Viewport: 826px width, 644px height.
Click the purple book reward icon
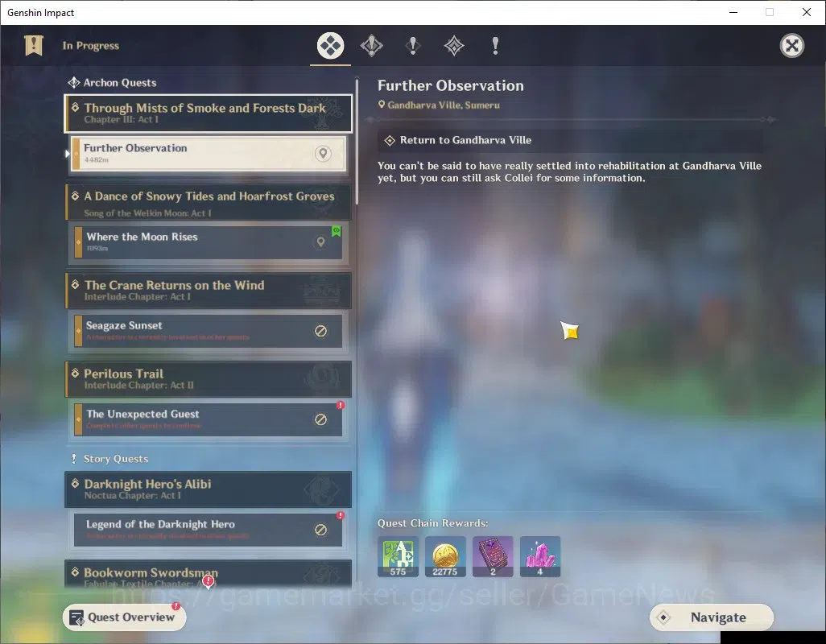493,556
